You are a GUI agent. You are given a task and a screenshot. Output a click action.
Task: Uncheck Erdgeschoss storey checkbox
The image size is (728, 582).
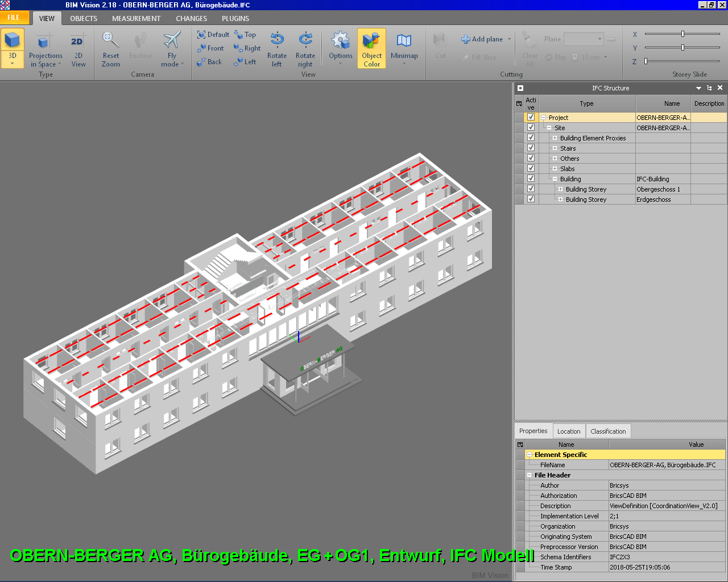[531, 199]
